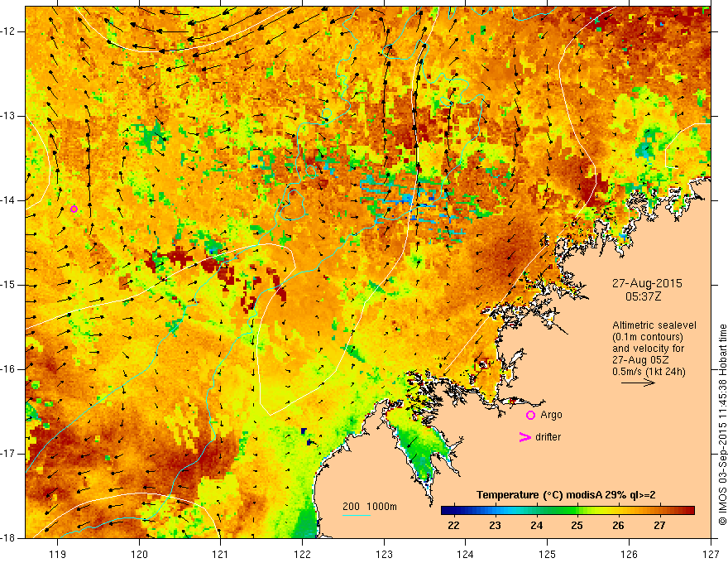The image size is (728, 563).
Task: Click the Argo circle symbol in the legend
Action: 530,415
